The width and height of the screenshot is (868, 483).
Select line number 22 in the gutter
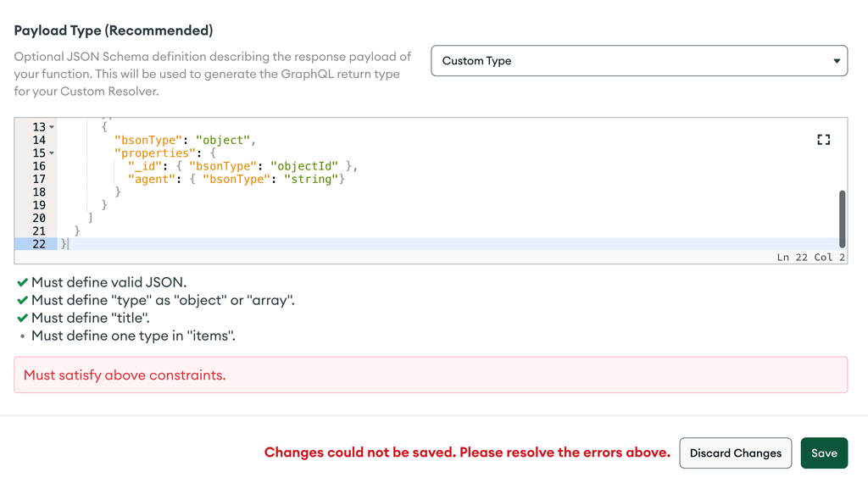click(39, 244)
